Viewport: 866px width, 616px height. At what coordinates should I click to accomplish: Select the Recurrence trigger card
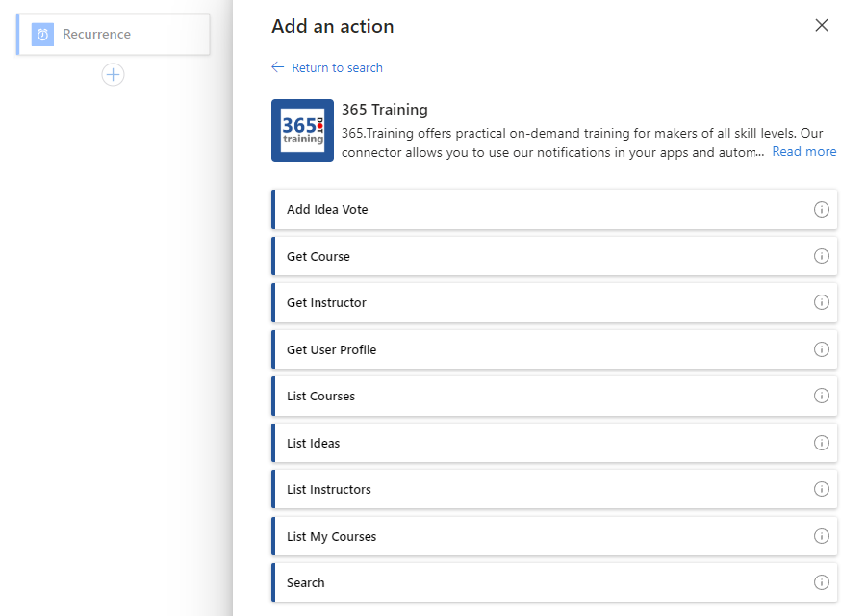coord(114,35)
